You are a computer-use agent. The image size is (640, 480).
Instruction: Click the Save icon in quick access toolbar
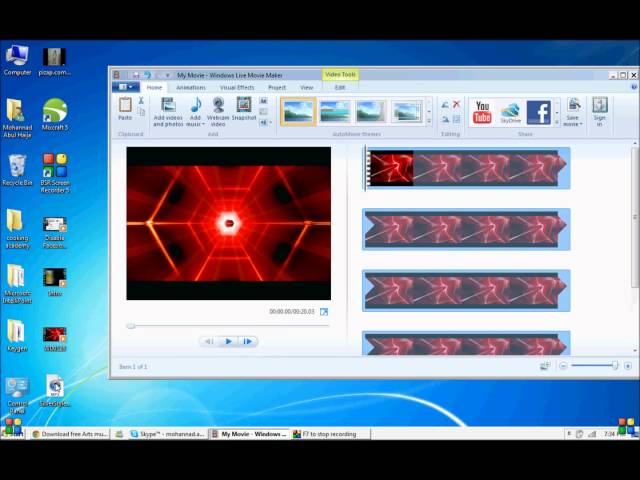(136, 75)
